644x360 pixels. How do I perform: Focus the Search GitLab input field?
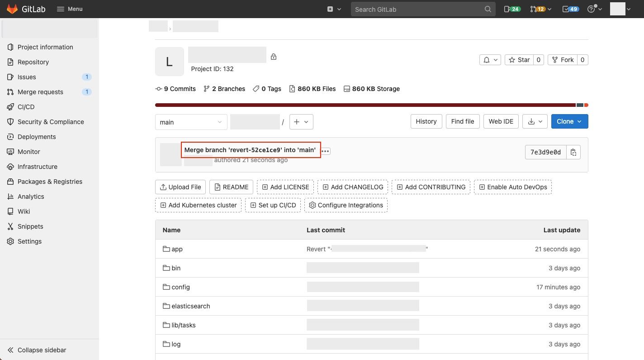pos(418,9)
